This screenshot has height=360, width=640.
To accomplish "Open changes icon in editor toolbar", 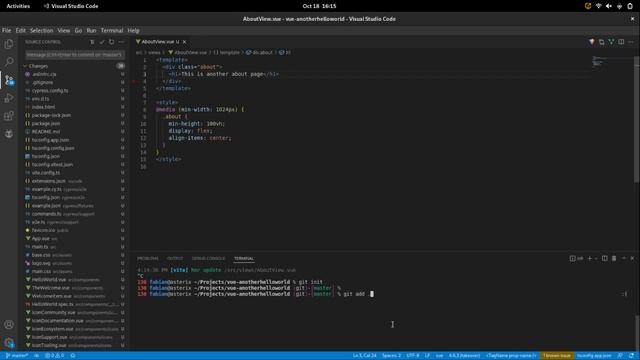I will [602, 42].
